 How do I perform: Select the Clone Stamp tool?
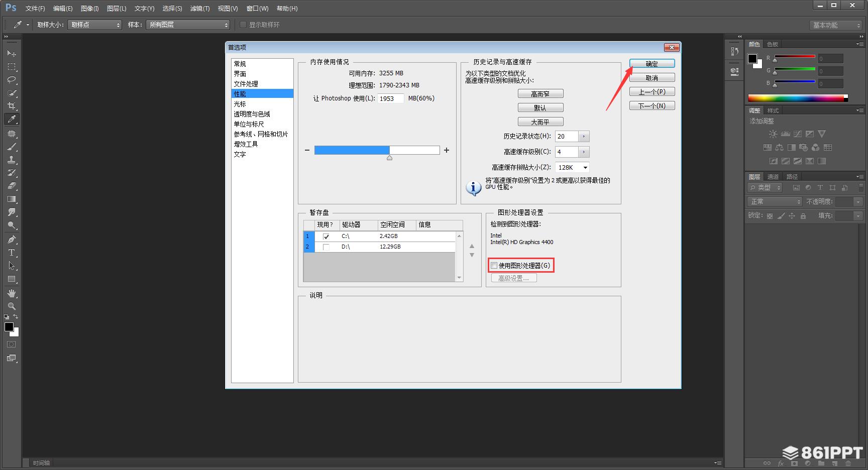pos(12,160)
